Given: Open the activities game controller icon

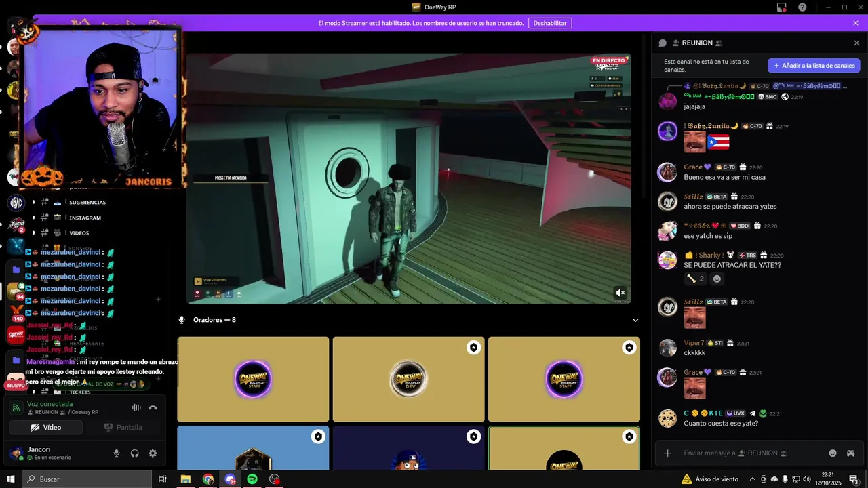Looking at the screenshot, I should click(850, 453).
